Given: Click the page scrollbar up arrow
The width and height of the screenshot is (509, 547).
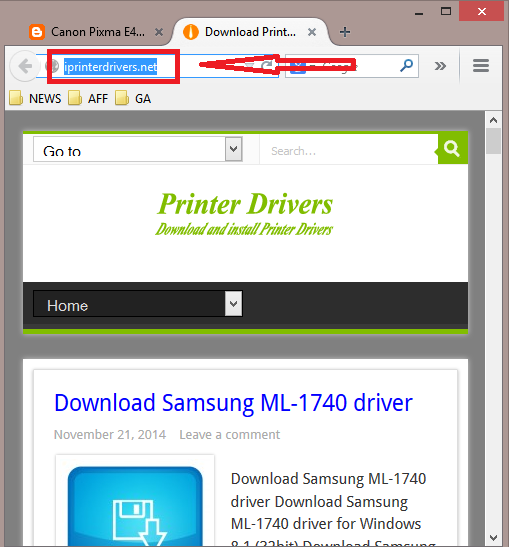Looking at the screenshot, I should (x=493, y=120).
